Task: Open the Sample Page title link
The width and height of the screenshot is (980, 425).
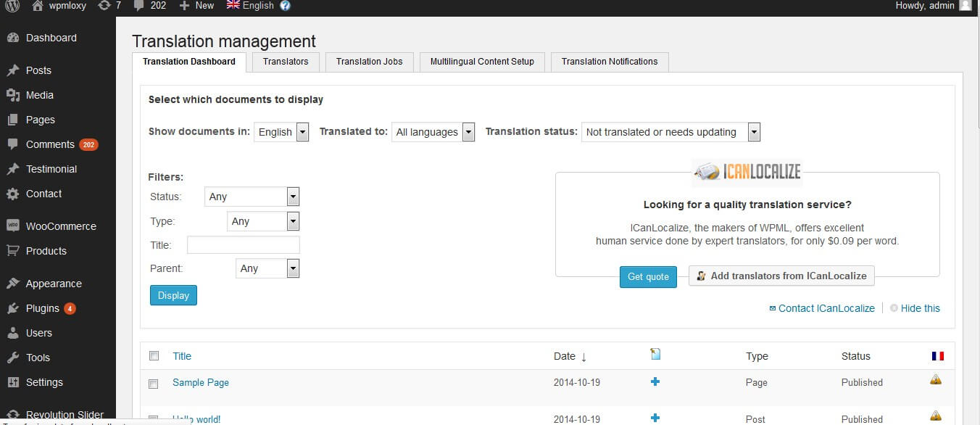Action: [x=201, y=382]
